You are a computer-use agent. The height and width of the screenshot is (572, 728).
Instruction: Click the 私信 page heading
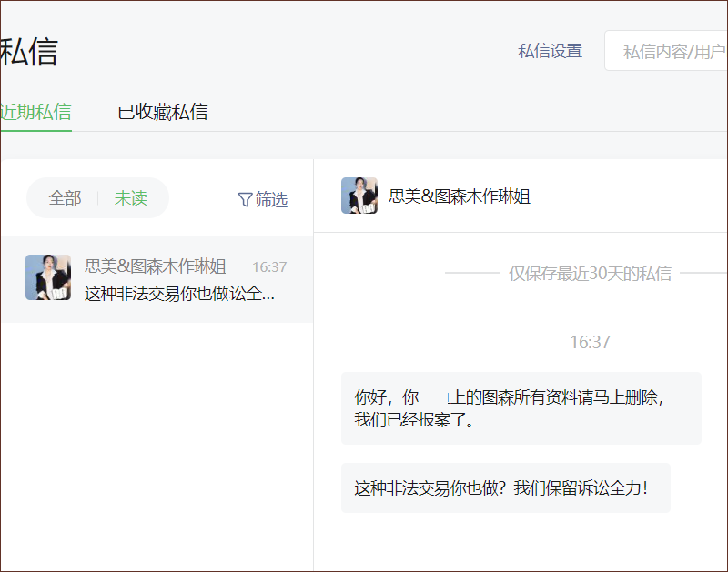tap(28, 52)
